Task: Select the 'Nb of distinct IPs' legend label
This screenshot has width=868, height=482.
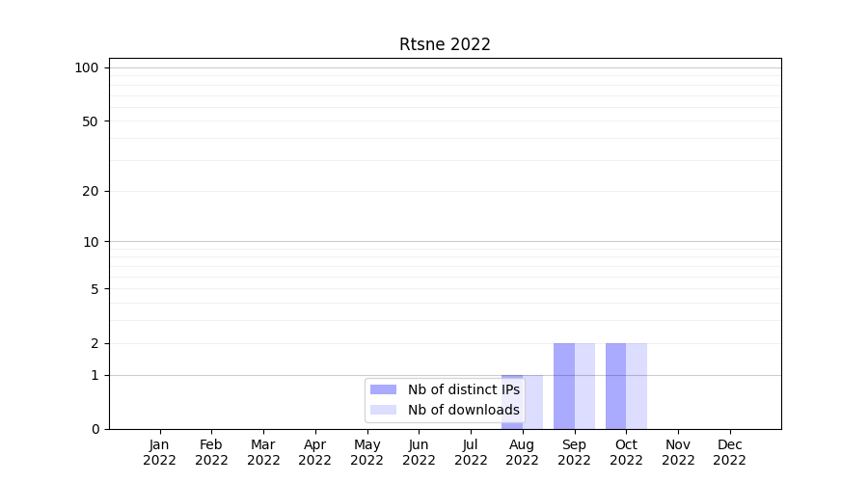Action: point(463,389)
